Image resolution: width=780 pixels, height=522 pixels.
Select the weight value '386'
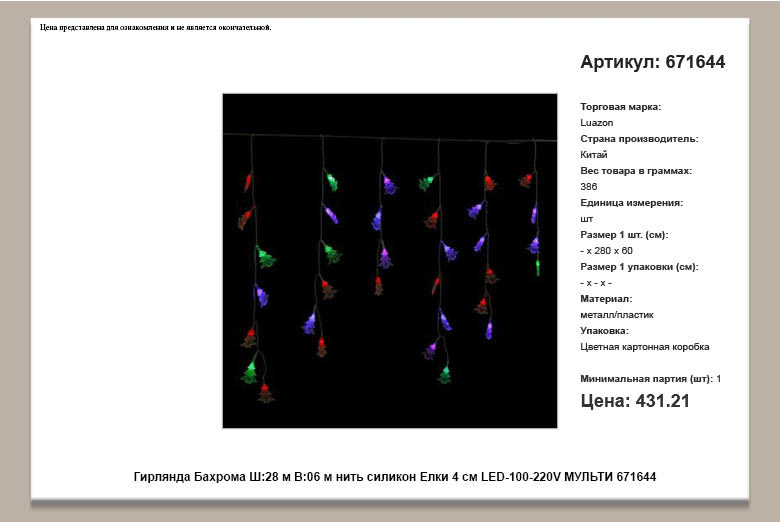click(588, 187)
